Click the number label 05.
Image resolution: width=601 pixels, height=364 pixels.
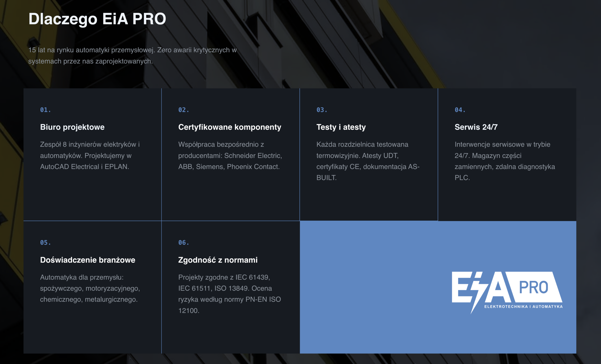coord(45,243)
